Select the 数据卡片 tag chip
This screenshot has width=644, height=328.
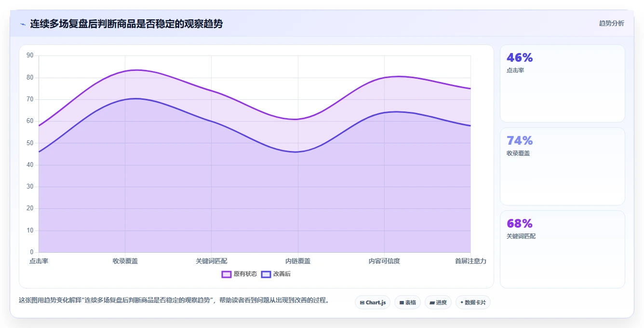point(473,302)
